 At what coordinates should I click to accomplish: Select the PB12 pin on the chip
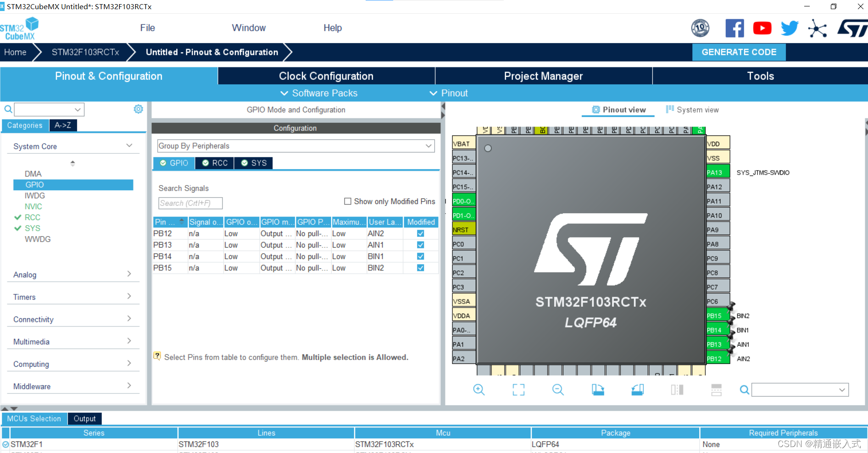[x=718, y=359]
